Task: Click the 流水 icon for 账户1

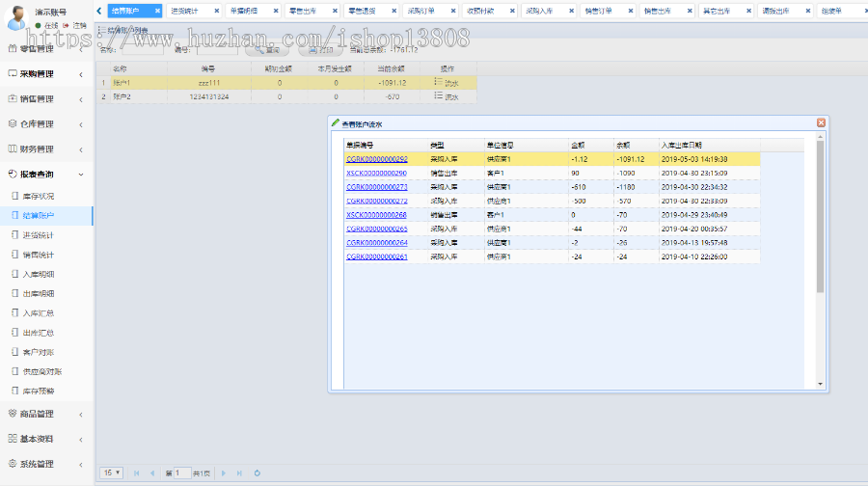Action: pyautogui.click(x=439, y=83)
